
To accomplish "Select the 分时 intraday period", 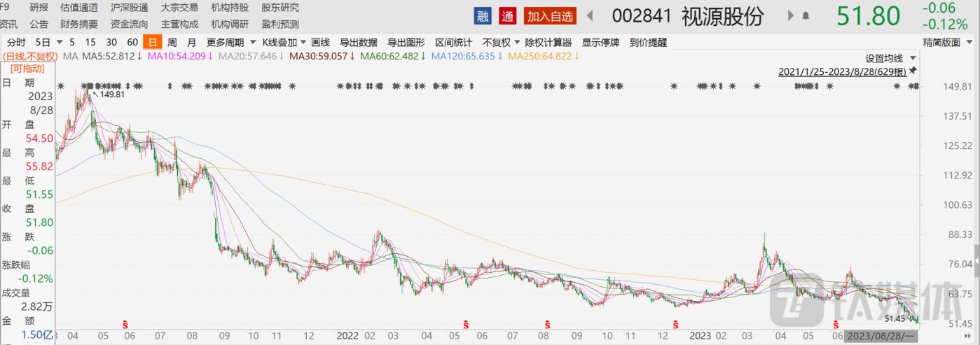I will 15,42.
